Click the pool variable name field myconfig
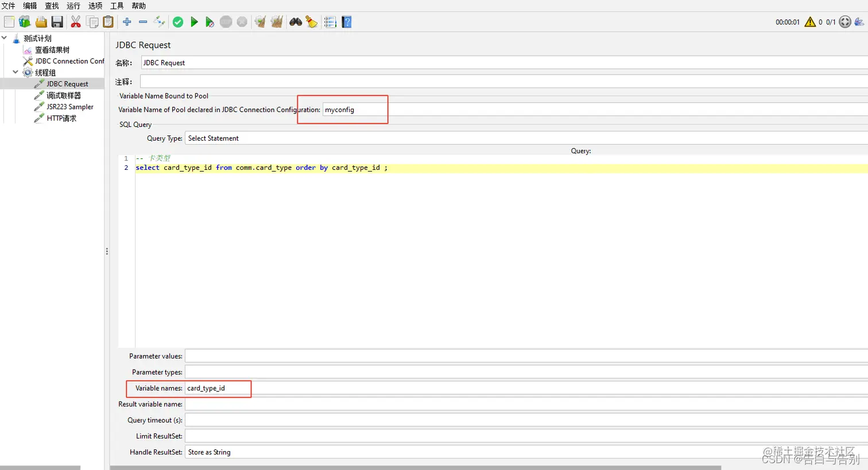Screen dimensions: 868x470 [x=595, y=110]
